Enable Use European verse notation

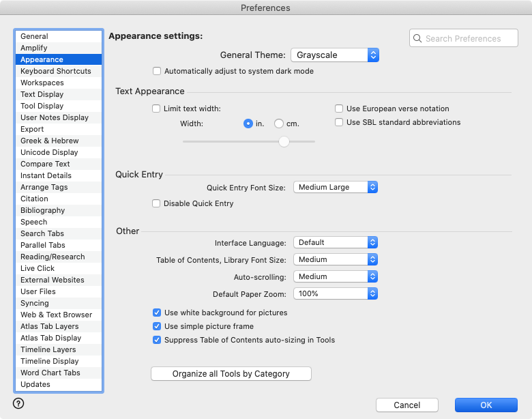339,109
